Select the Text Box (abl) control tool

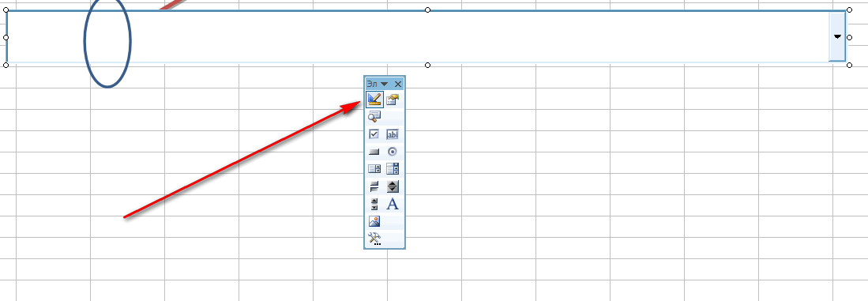point(393,134)
